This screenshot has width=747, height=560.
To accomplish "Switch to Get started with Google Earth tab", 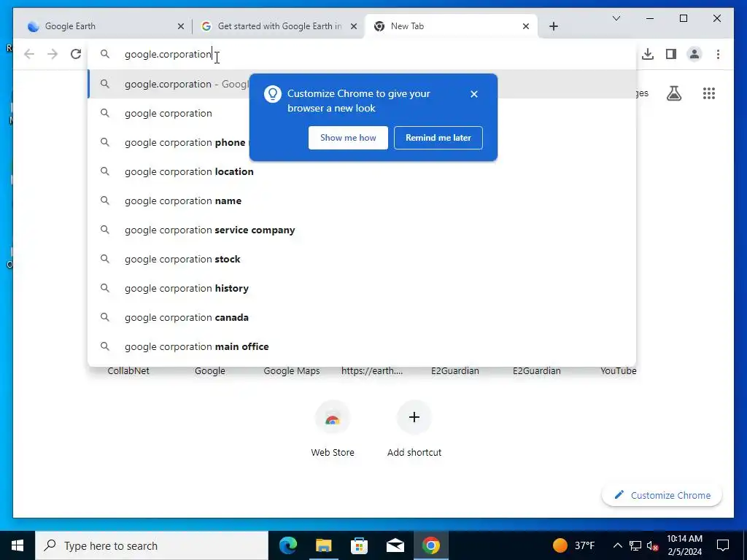I will (x=279, y=26).
